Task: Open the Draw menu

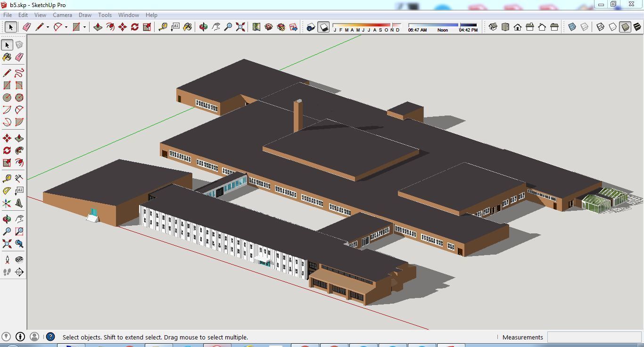Action: [85, 15]
